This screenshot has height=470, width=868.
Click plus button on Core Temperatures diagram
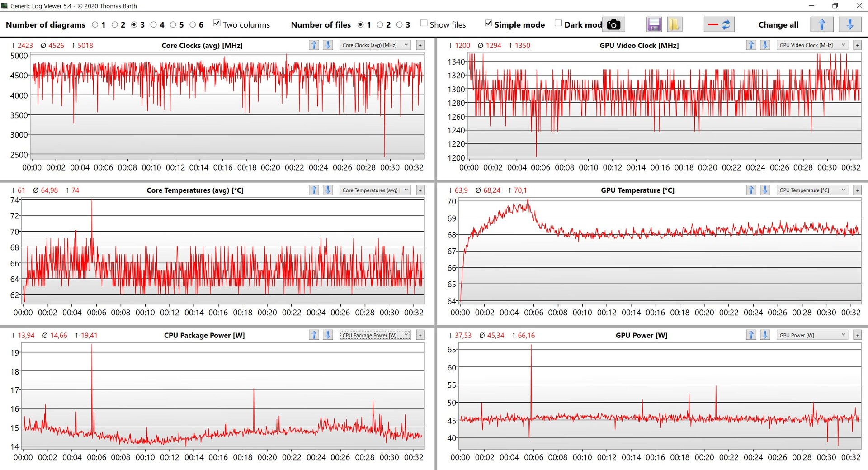[x=420, y=190]
